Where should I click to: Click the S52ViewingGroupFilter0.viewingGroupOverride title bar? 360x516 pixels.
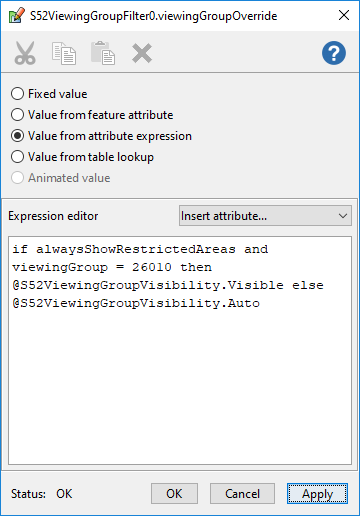153,16
